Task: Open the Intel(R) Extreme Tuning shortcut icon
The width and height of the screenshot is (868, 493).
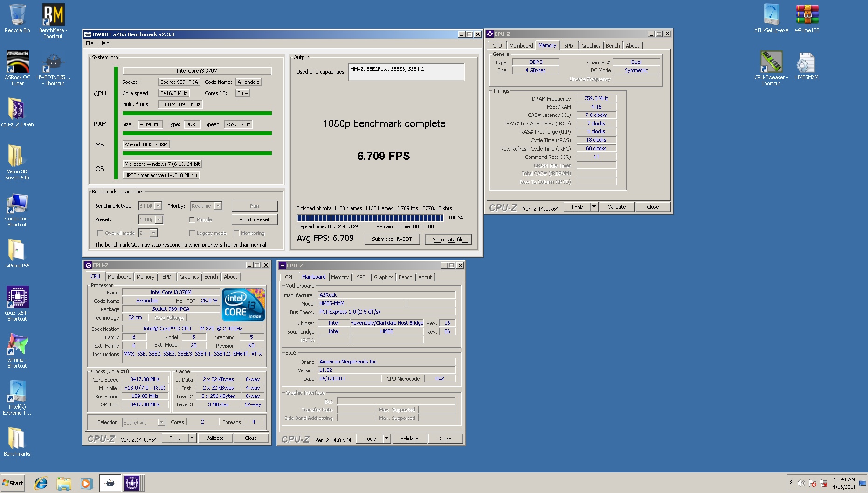Action: click(x=17, y=397)
